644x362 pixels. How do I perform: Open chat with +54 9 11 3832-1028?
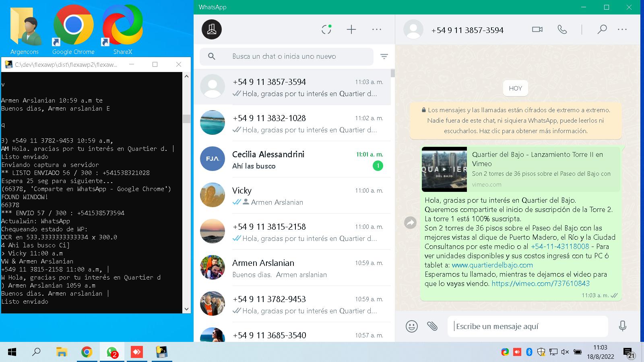point(292,123)
